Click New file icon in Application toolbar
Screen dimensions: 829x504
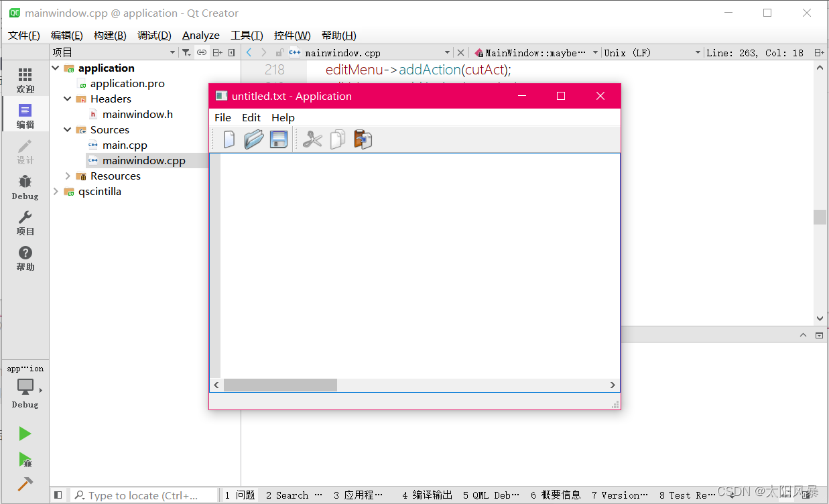click(229, 139)
